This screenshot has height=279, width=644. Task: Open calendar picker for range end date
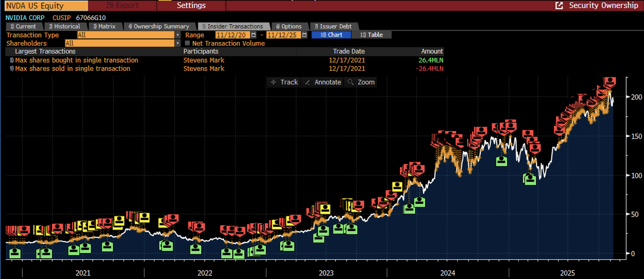point(305,35)
